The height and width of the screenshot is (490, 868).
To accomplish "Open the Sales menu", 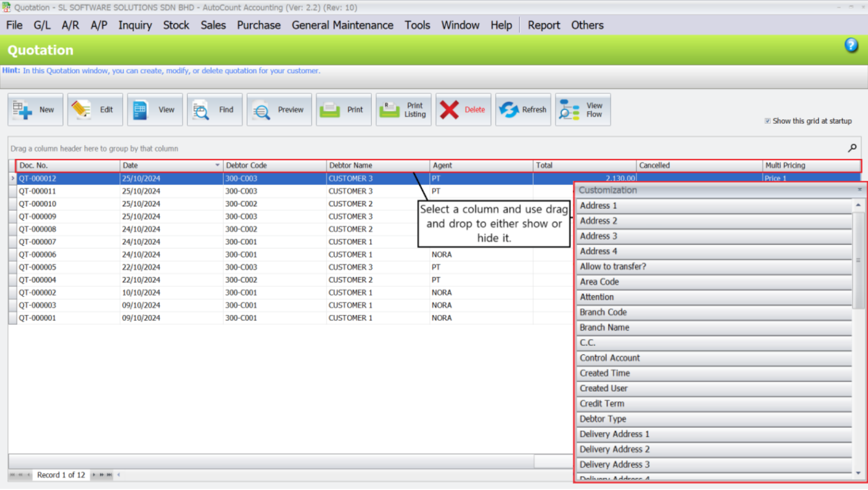I will pos(213,25).
